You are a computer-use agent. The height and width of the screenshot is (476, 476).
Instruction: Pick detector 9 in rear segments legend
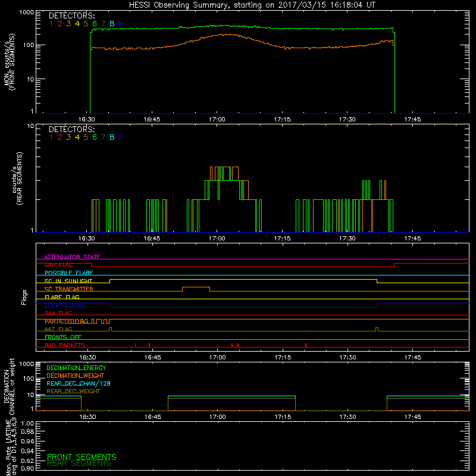[121, 137]
